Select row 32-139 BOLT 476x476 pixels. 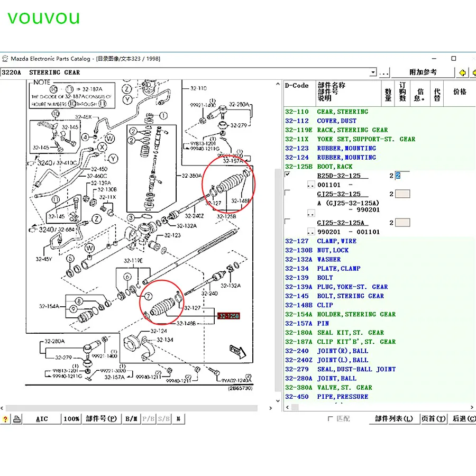(x=379, y=278)
